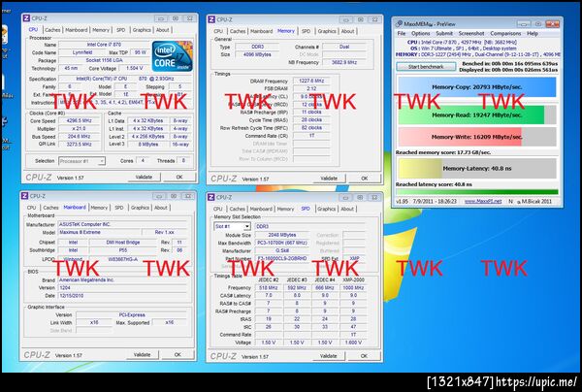The height and width of the screenshot is (392, 582).
Task: Open Graphics tab in top-left CPU-Z window
Action: click(142, 30)
